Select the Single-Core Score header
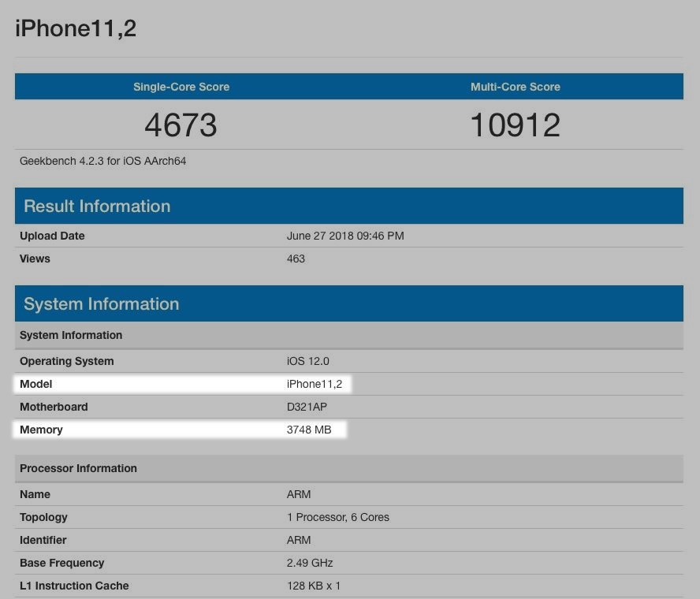Image resolution: width=700 pixels, height=599 pixels. (x=181, y=87)
